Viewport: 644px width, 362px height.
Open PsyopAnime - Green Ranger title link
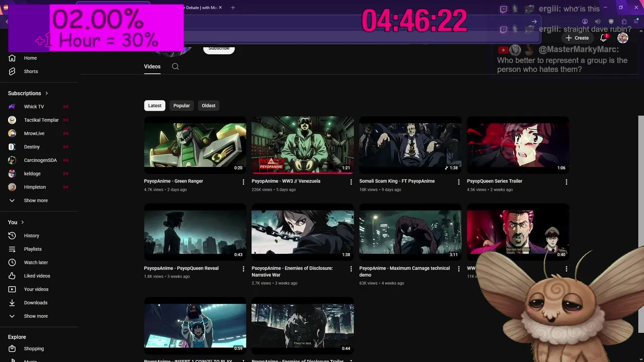pyautogui.click(x=174, y=181)
